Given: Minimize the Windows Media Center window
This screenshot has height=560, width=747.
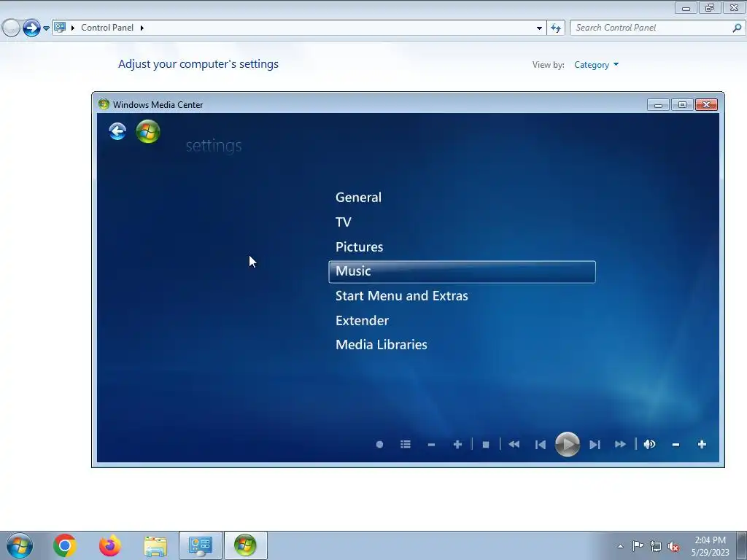Looking at the screenshot, I should (x=659, y=105).
